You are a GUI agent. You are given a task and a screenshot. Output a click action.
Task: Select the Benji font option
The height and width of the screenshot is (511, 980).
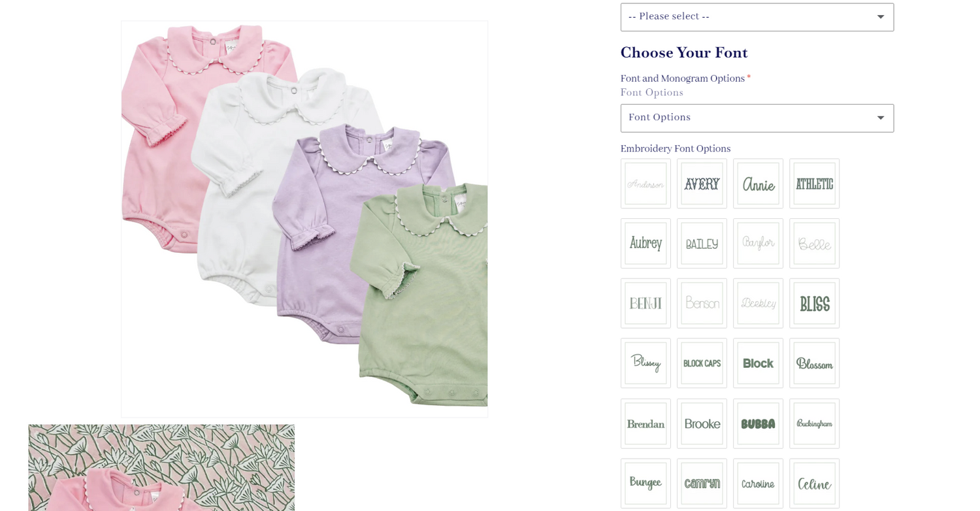(645, 303)
